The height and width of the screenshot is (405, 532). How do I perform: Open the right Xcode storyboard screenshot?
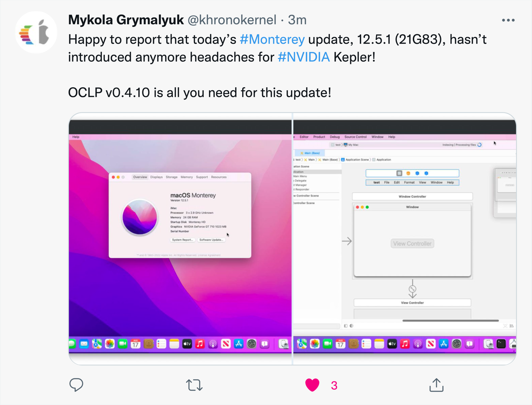[x=405, y=239]
